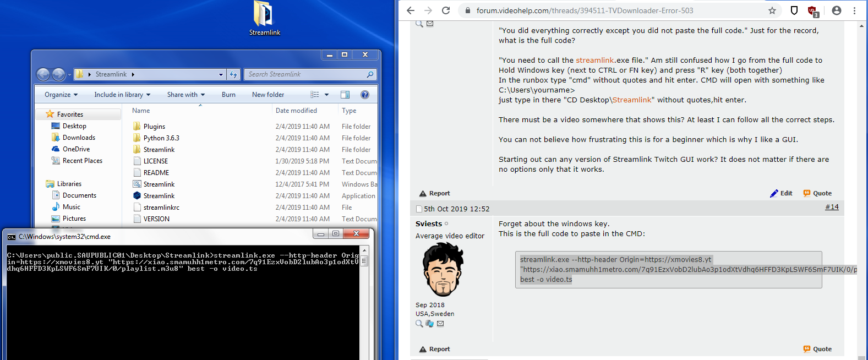
Task: Go forward in the Explorer window
Action: click(x=58, y=74)
